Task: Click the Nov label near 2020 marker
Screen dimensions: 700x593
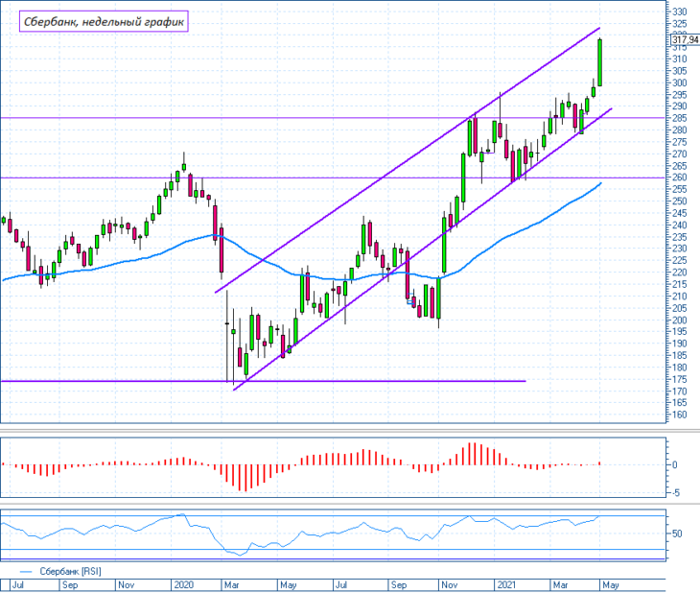Action: [x=127, y=585]
